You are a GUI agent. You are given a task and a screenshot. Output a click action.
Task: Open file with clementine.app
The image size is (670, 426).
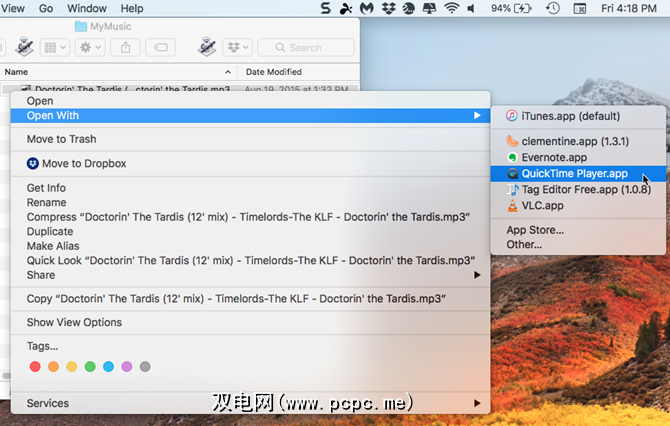click(x=578, y=141)
